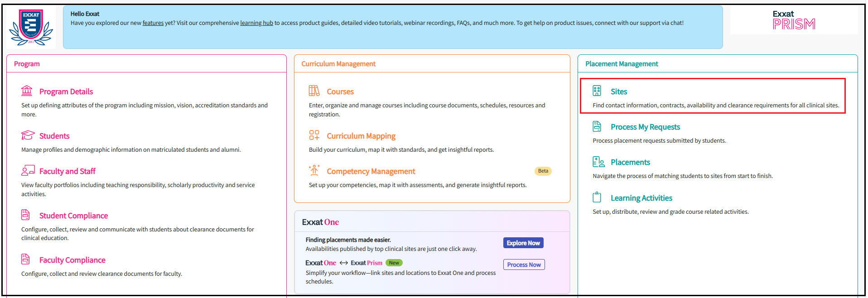The image size is (868, 298).
Task: Click the Students graduation cap icon
Action: click(x=28, y=135)
